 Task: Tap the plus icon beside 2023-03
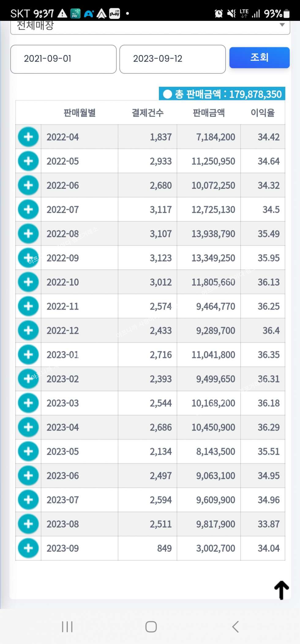(x=28, y=403)
